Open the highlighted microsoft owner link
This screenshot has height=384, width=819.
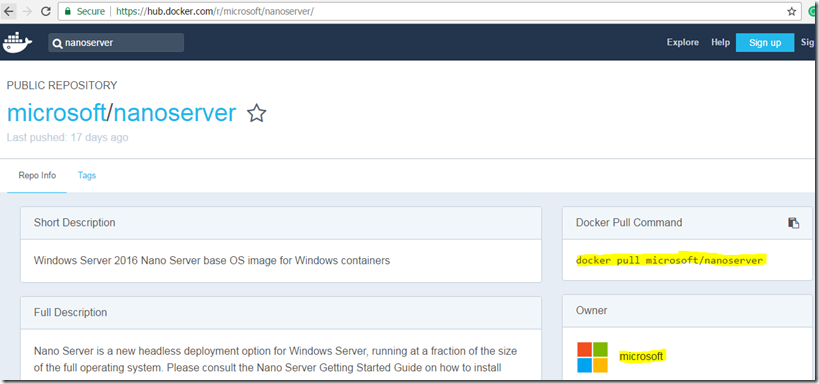coord(641,356)
